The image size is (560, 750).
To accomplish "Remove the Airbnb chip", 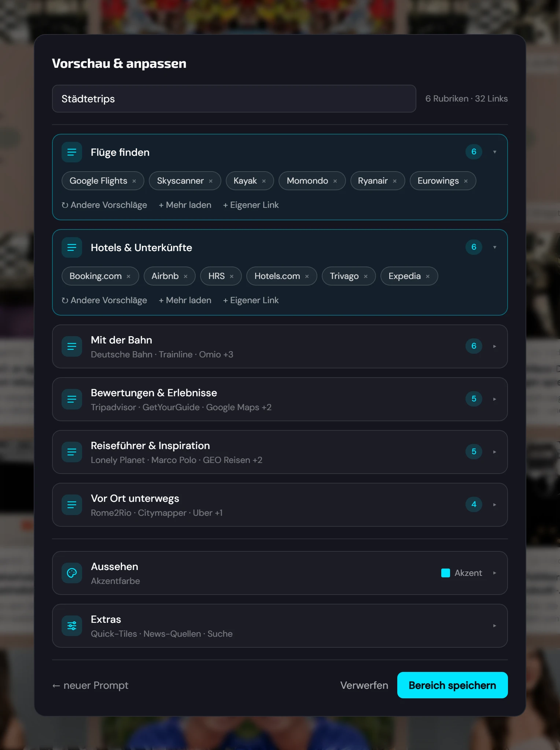I will click(185, 276).
